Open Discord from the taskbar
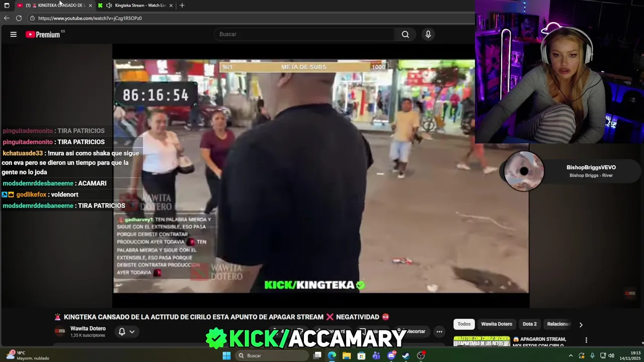Image resolution: width=644 pixels, height=362 pixels. click(x=391, y=355)
